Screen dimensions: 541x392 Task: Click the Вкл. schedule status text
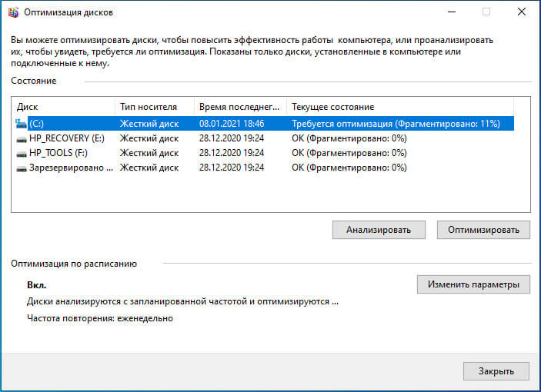click(37, 285)
